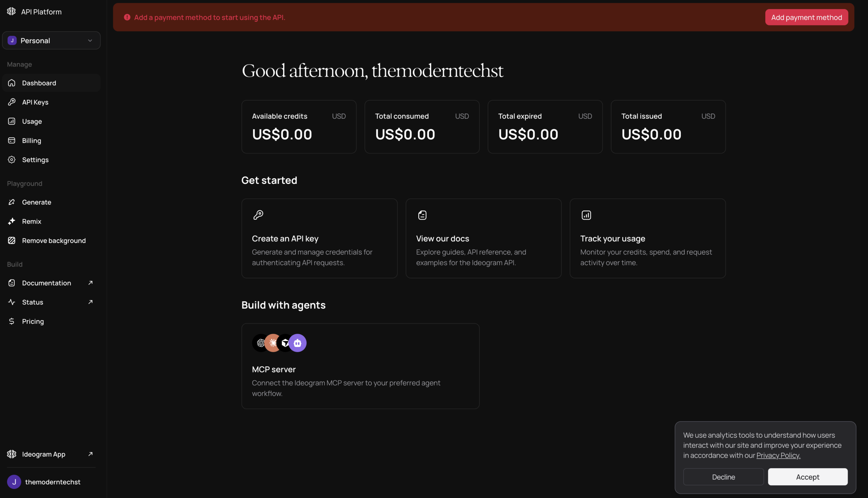868x498 pixels.
Task: Click the Usage chart icon in the sidebar
Action: coord(12,121)
